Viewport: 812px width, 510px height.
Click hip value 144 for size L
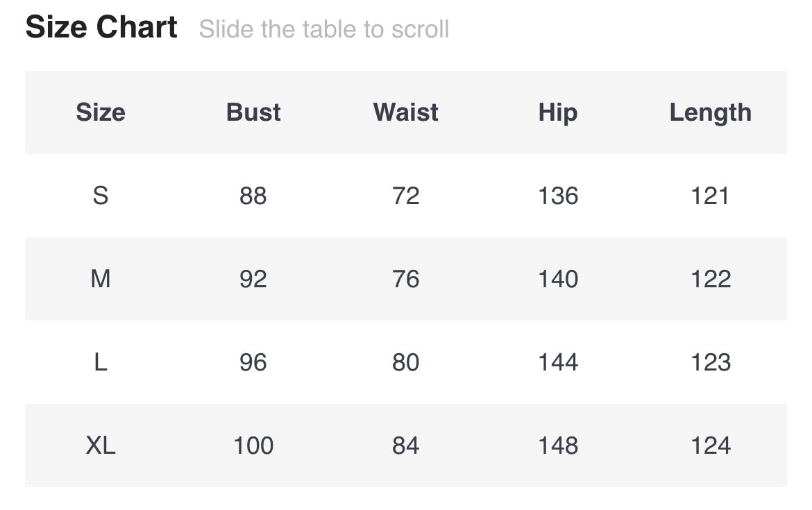coord(558,362)
